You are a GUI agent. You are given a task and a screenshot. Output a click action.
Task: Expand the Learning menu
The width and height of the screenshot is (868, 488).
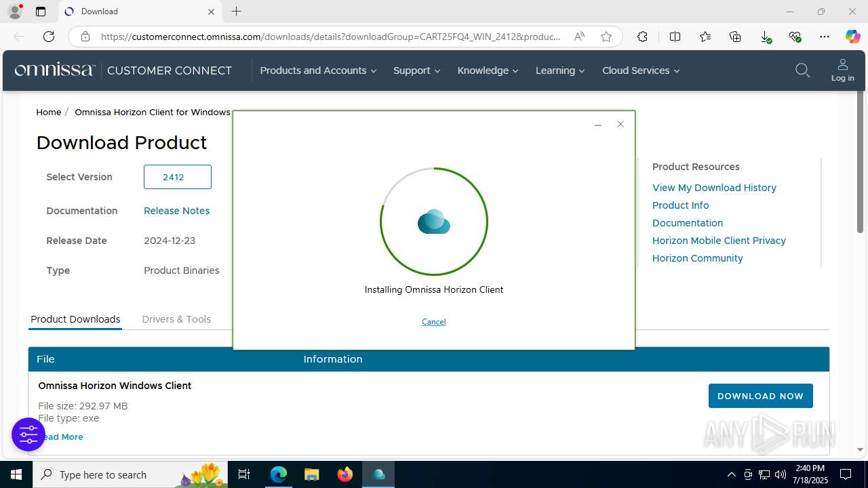pos(559,70)
